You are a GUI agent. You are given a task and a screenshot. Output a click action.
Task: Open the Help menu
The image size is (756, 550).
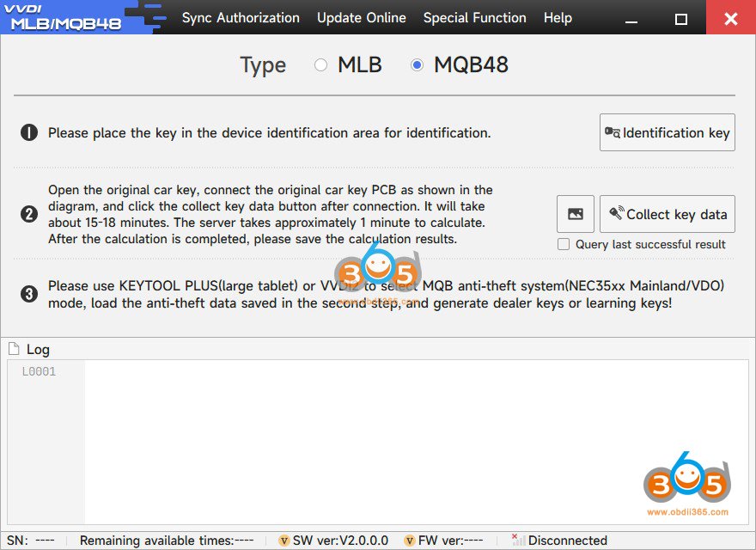tap(558, 18)
